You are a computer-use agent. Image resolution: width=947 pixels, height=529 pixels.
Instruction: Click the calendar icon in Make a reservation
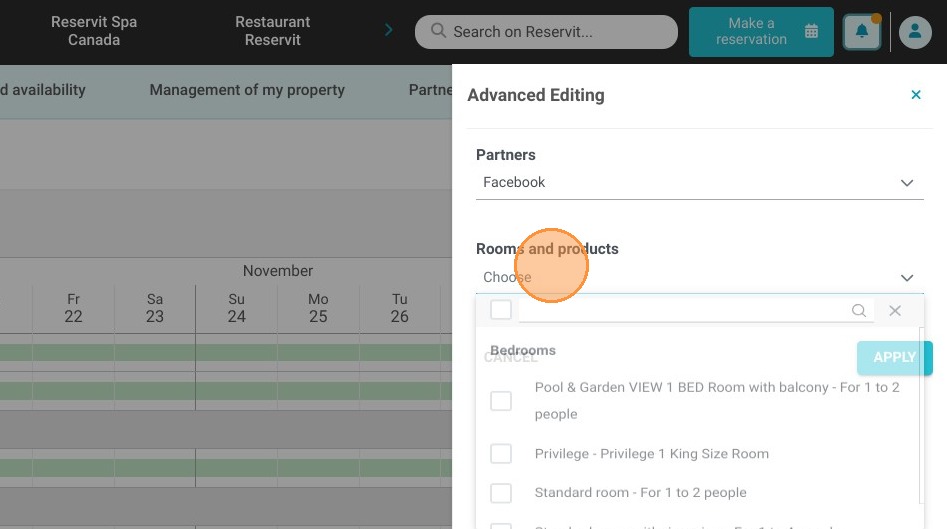811,31
